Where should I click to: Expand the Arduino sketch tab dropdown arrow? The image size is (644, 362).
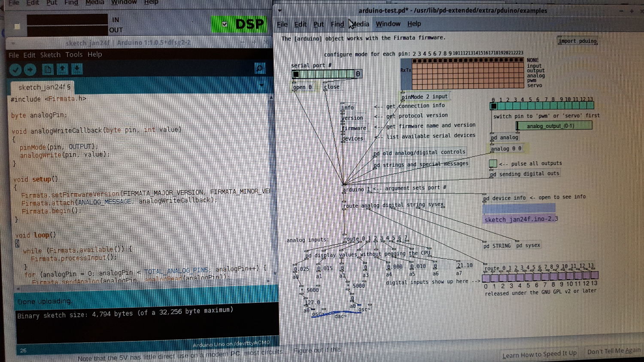(x=261, y=85)
